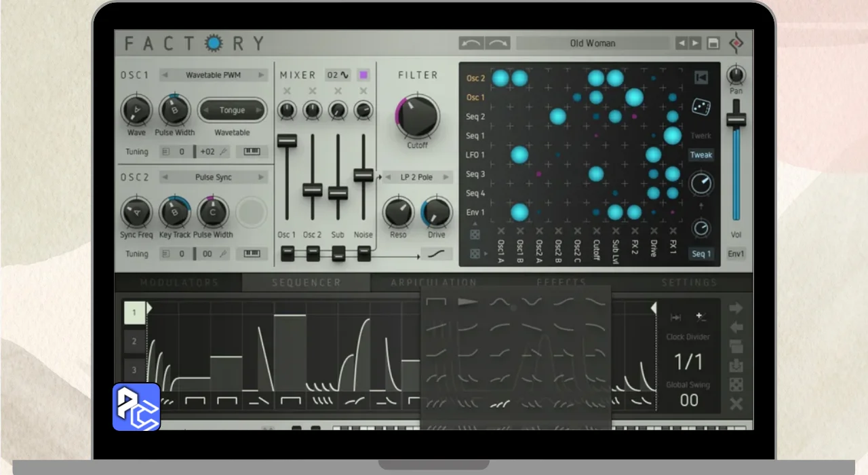
Task: Click the purple square in Mixer header
Action: tap(363, 75)
